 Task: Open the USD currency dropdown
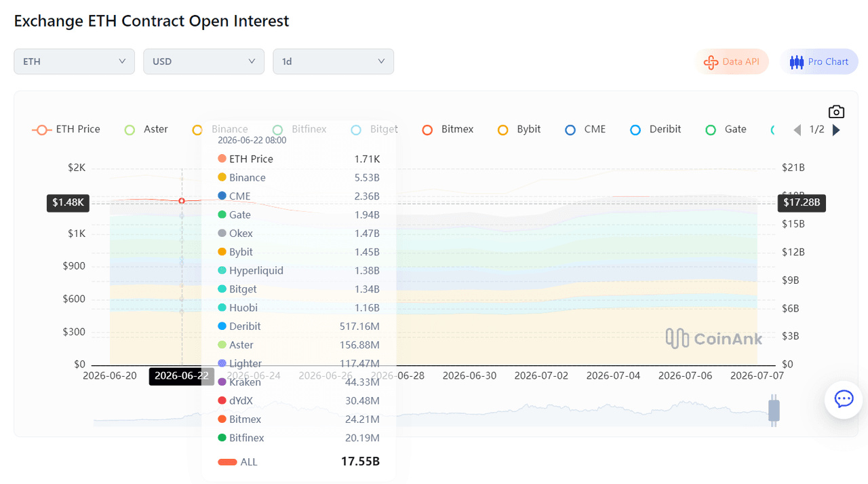tap(203, 61)
